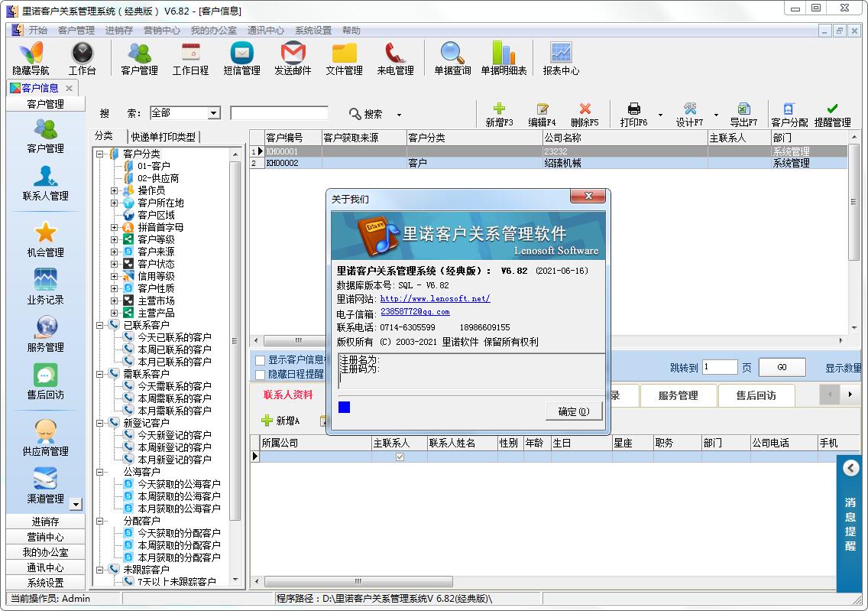Click the blue color square in dialog
This screenshot has width=868, height=611.
tap(344, 407)
